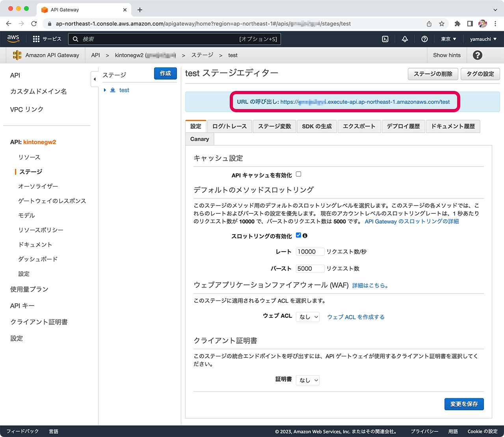Expand the test stage tree arrow
The width and height of the screenshot is (504, 437).
(x=105, y=90)
